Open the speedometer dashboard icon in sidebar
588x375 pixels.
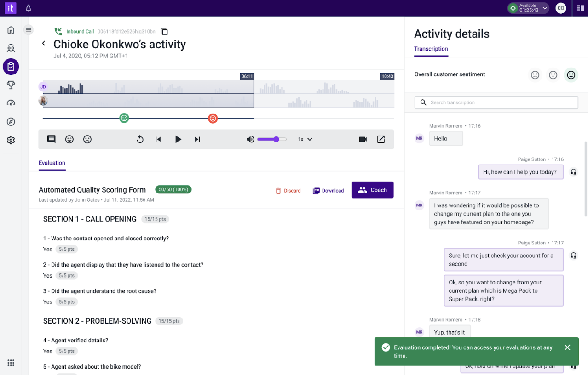point(11,103)
